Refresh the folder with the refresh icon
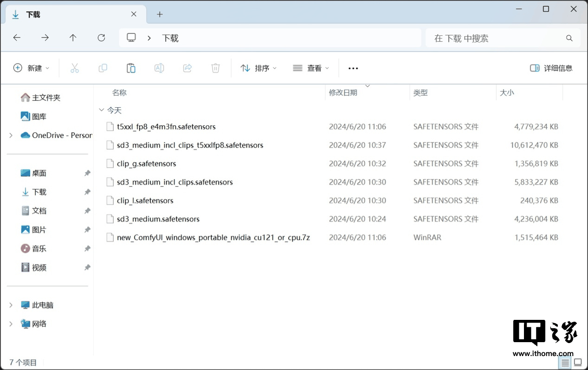 [x=101, y=38]
